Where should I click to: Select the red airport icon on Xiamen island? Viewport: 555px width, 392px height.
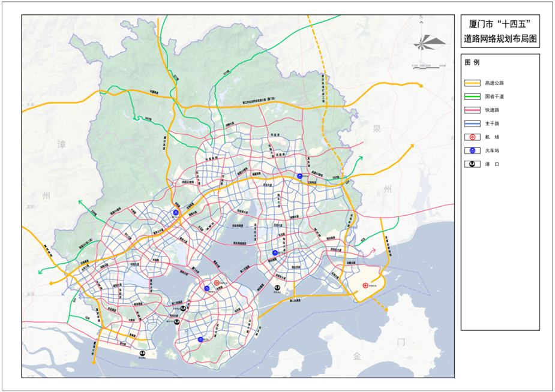click(217, 283)
